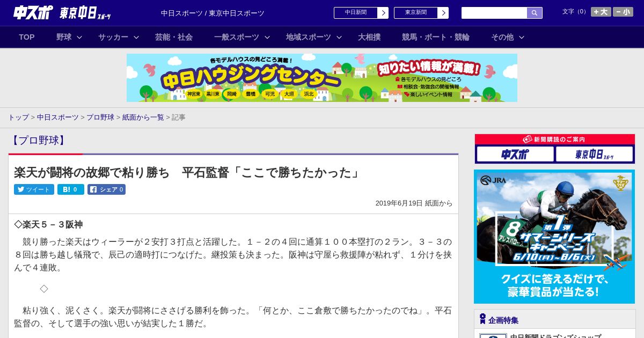Expand 一般スポーツ dropdown chevron
This screenshot has height=338, width=644.
coord(267,37)
